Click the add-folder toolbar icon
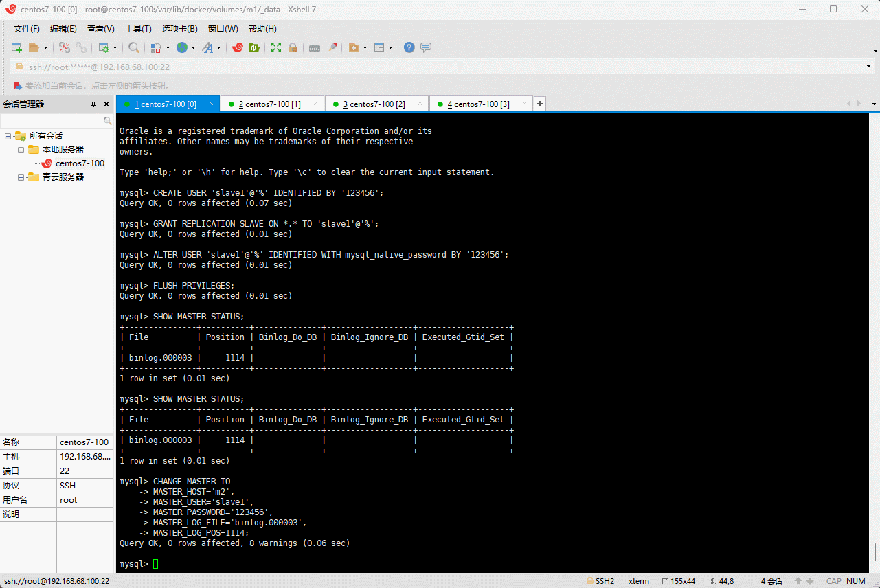Screen dimensions: 880x588 (x=354, y=47)
